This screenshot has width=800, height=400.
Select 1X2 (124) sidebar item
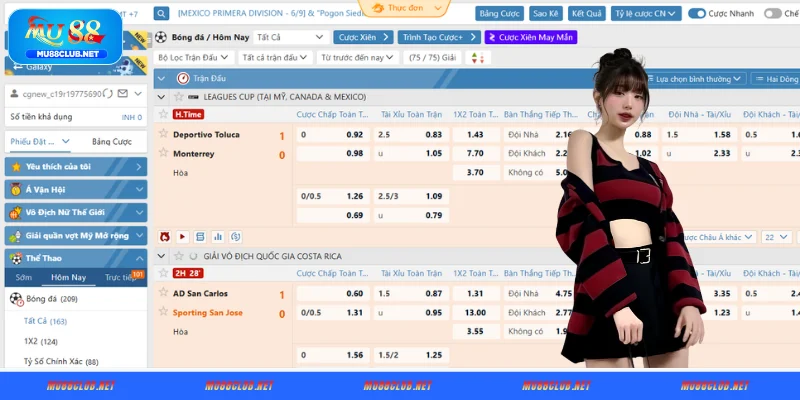[x=41, y=341]
